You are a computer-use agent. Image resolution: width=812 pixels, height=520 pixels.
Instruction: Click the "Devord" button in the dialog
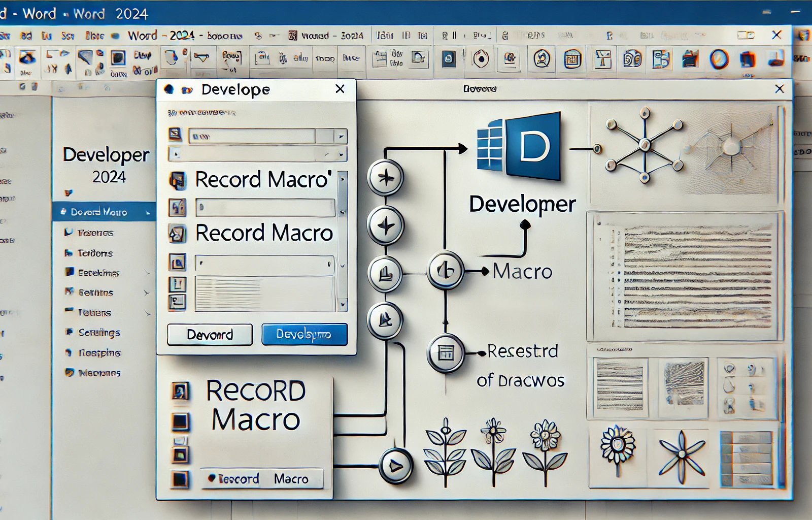210,335
